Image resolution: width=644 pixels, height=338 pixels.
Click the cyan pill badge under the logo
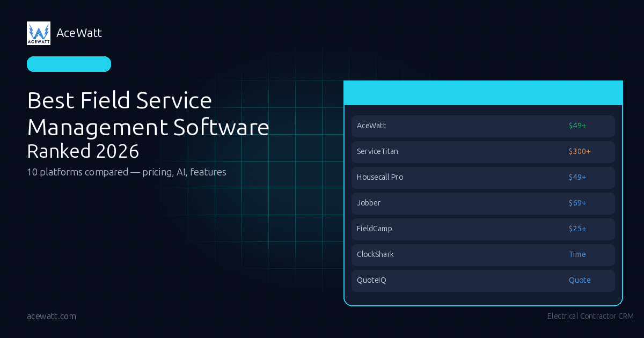point(69,64)
